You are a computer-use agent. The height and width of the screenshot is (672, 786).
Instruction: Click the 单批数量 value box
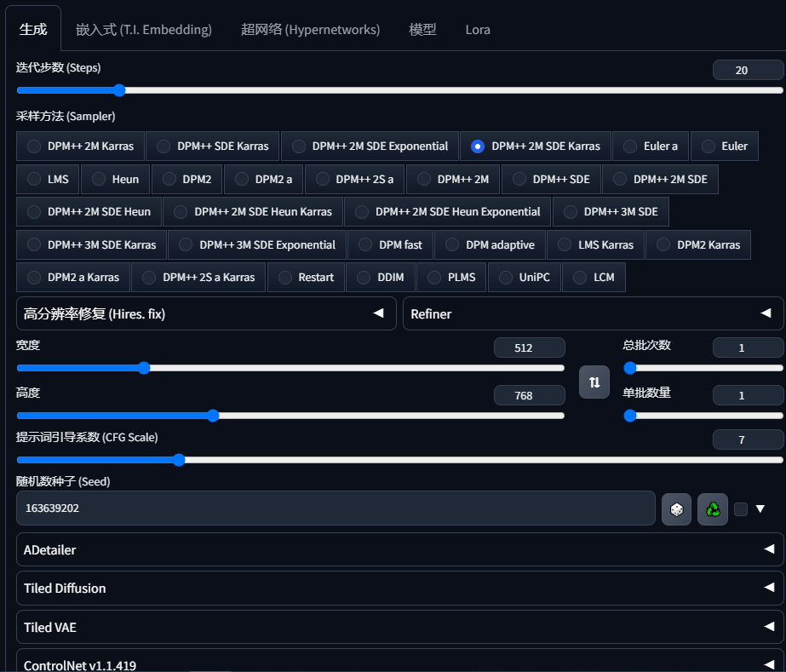coord(748,395)
